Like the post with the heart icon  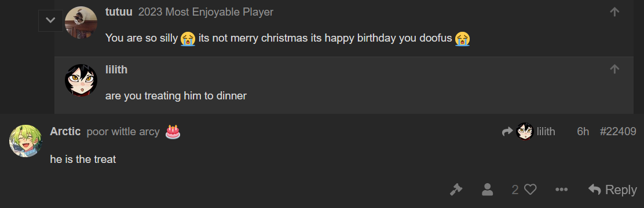click(530, 190)
